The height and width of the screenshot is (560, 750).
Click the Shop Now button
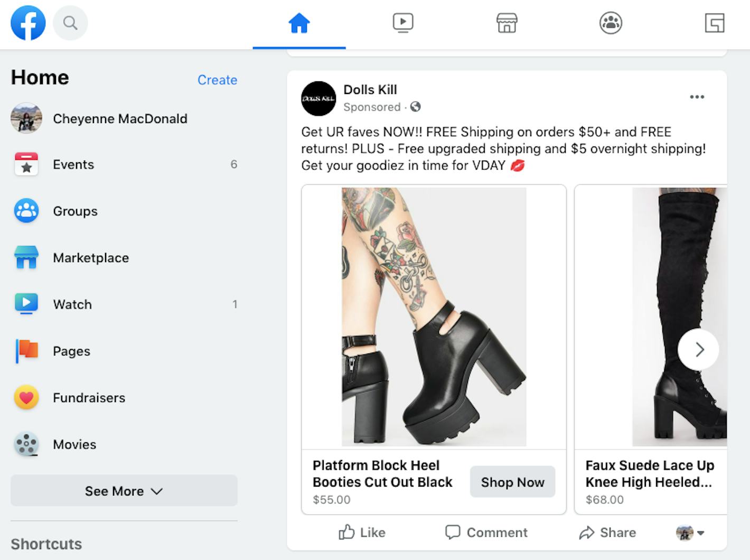(x=512, y=482)
